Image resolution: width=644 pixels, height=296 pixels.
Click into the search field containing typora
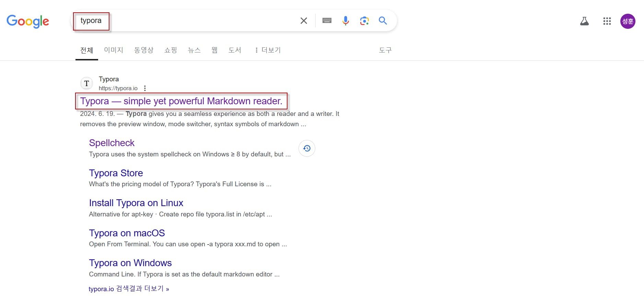click(x=185, y=21)
